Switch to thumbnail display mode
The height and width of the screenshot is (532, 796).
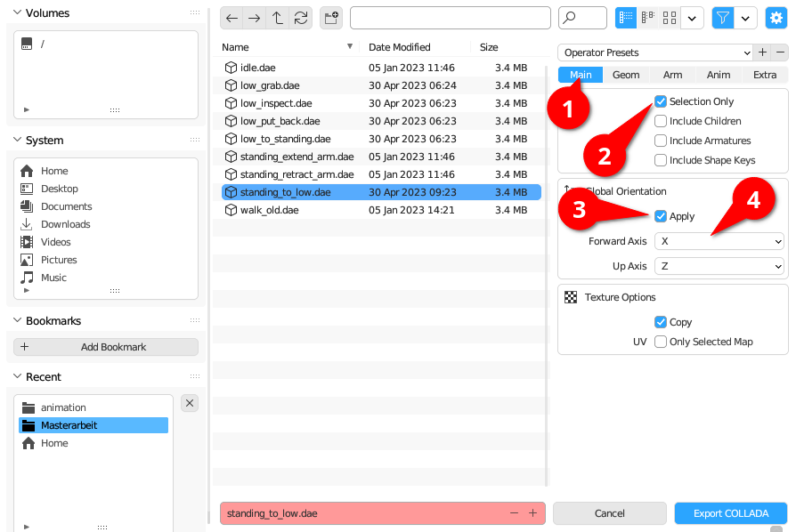[670, 18]
